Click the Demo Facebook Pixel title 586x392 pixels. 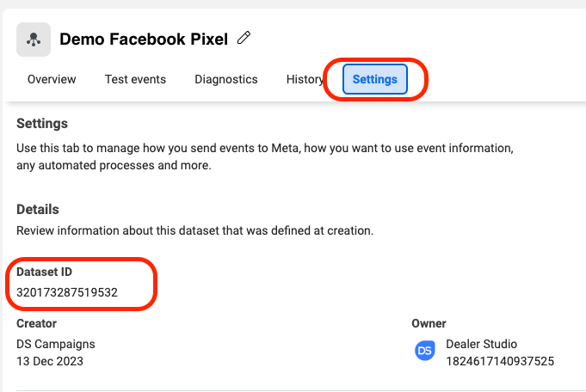click(144, 39)
